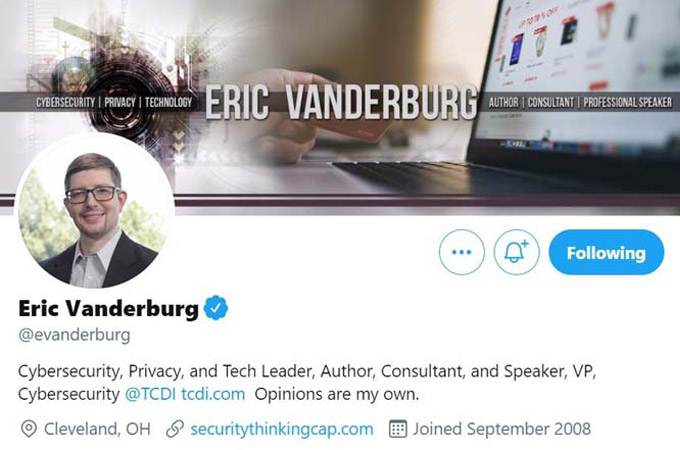Toggle the Following button

(606, 252)
